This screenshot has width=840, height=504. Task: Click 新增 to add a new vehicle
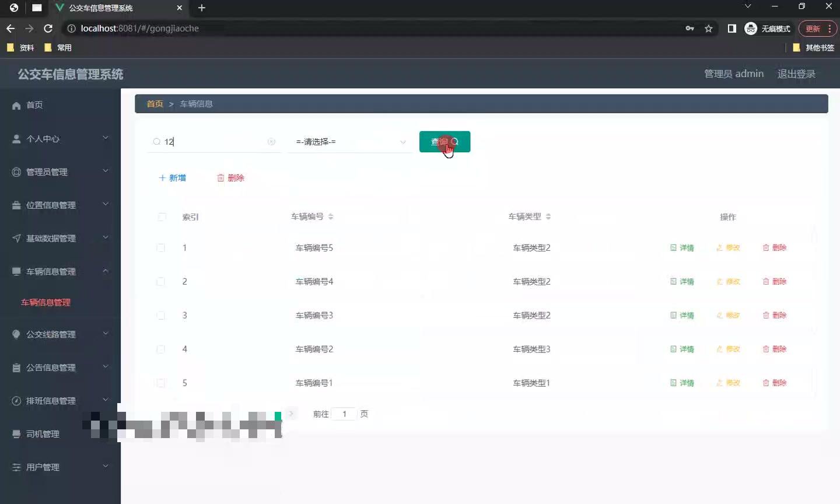click(173, 178)
